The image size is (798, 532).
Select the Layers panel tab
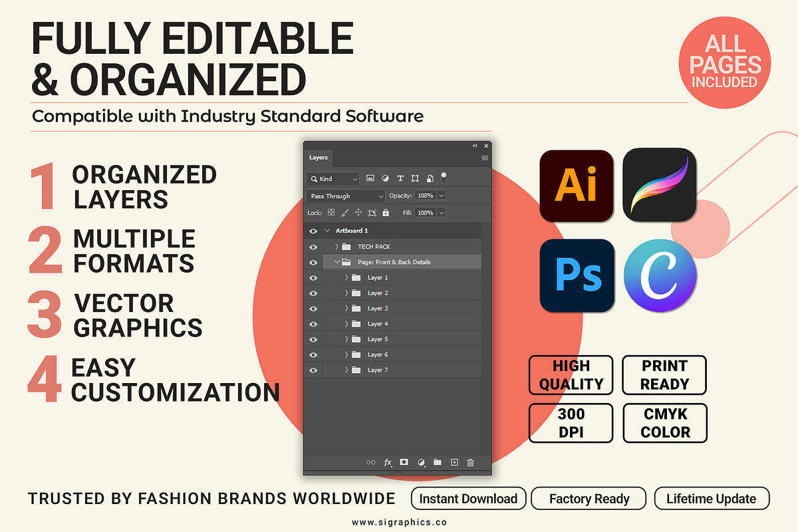pos(319,158)
